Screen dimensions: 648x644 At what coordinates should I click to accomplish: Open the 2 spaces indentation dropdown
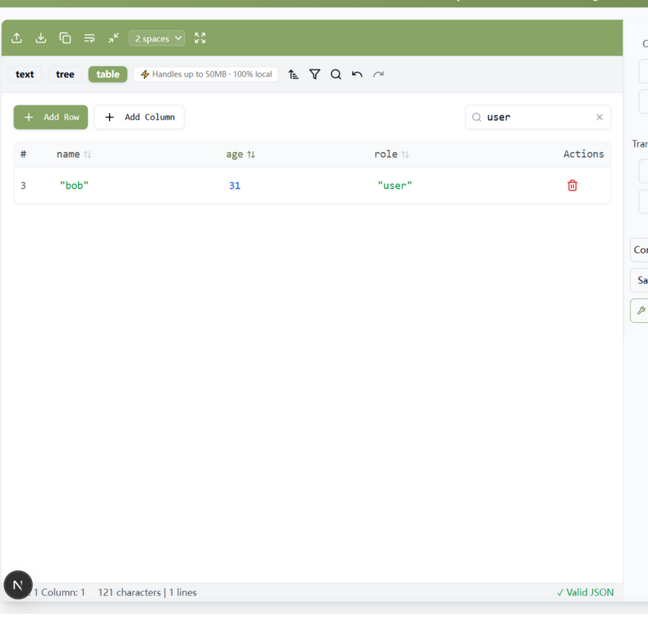pos(157,38)
